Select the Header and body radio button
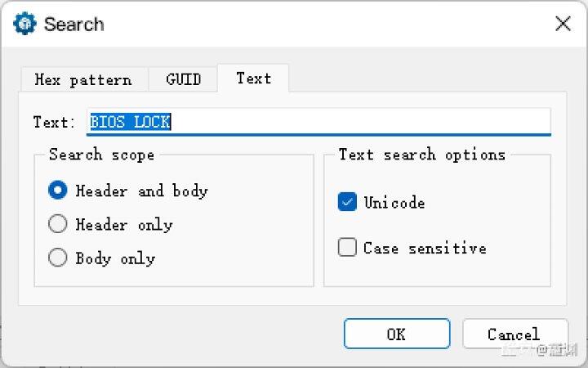This screenshot has height=368, width=588. (58, 191)
